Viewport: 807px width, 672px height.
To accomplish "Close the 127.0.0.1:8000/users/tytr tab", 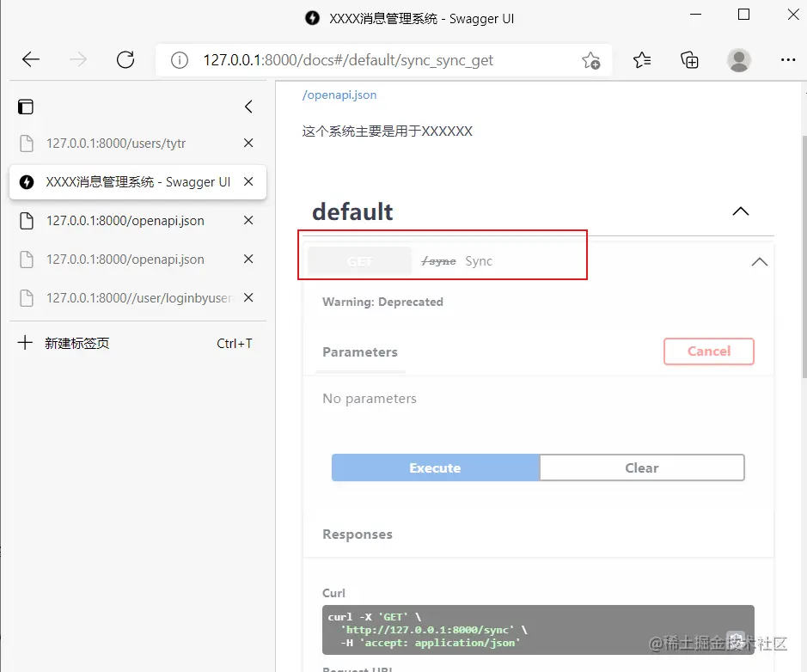I will coord(248,143).
